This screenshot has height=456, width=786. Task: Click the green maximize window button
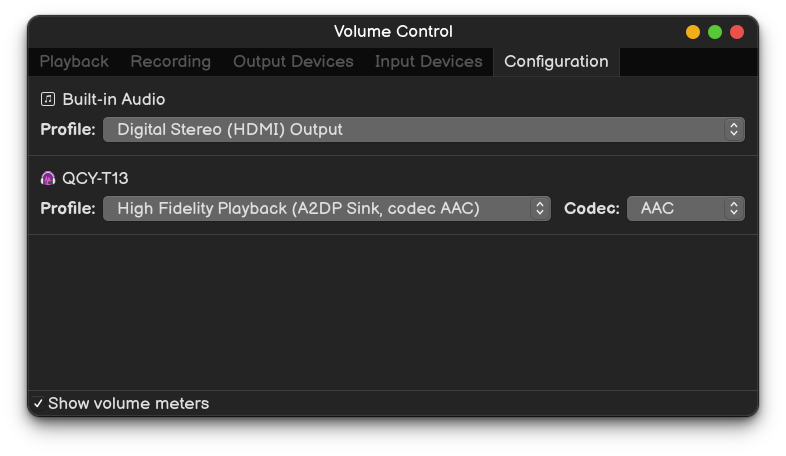(x=715, y=32)
